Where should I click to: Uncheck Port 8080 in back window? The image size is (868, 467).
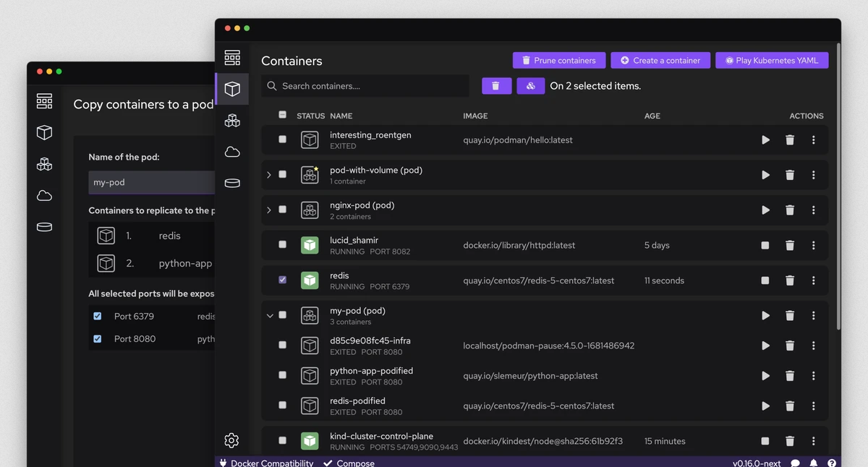tap(97, 338)
